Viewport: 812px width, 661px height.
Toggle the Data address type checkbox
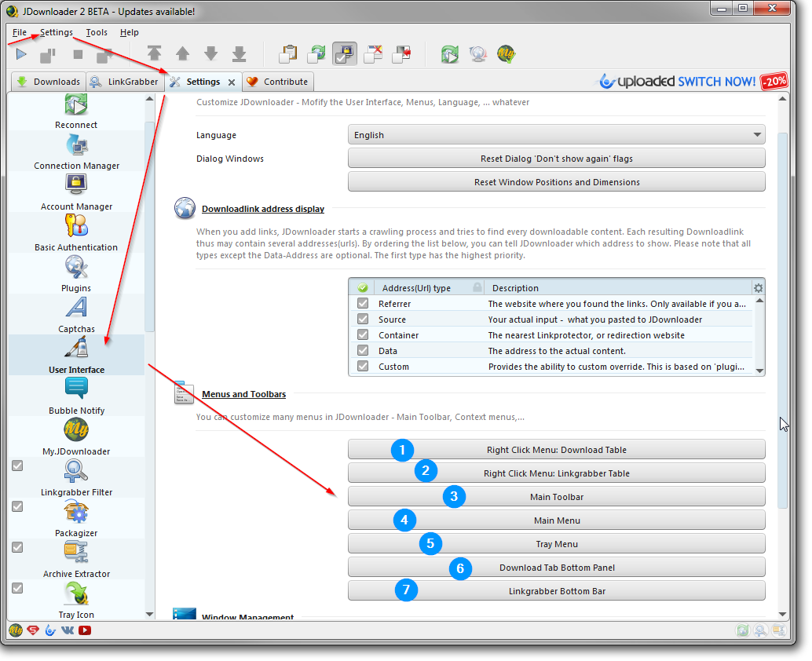(363, 350)
